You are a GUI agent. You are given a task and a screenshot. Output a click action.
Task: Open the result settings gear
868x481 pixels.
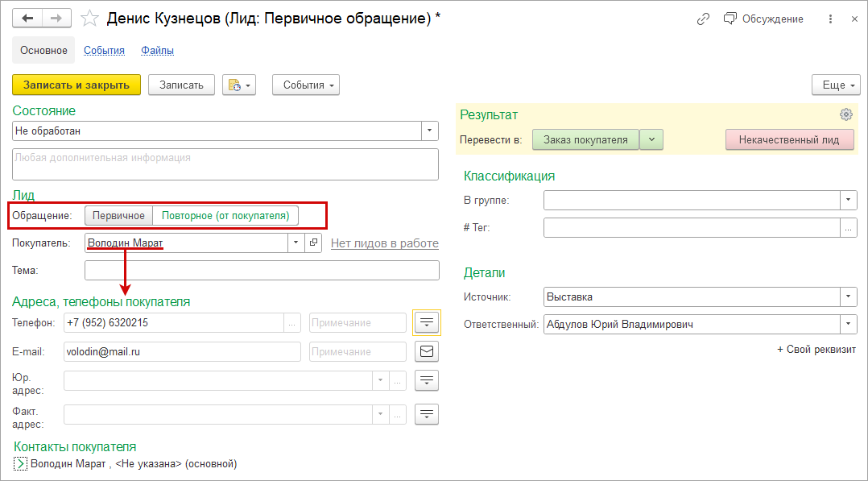point(845,114)
